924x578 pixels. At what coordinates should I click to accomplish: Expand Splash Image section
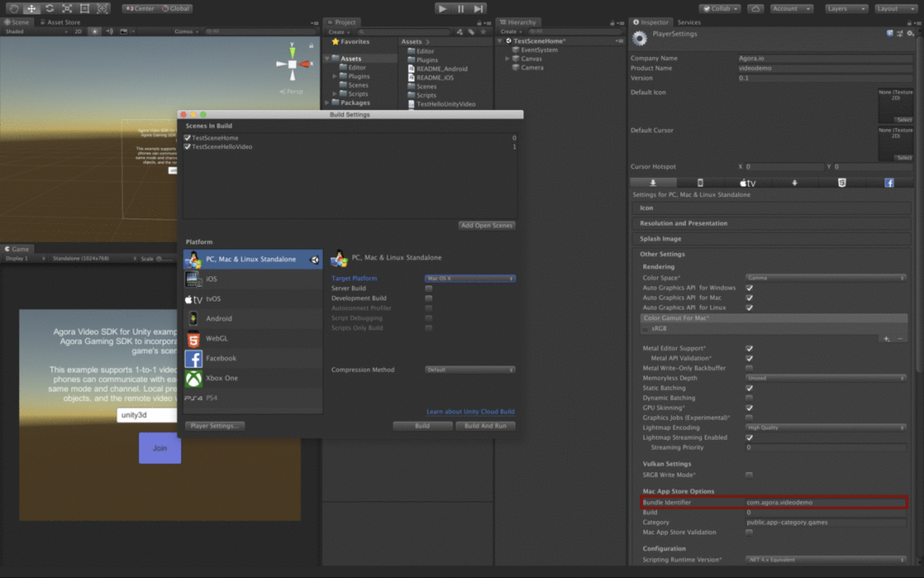tap(772, 238)
